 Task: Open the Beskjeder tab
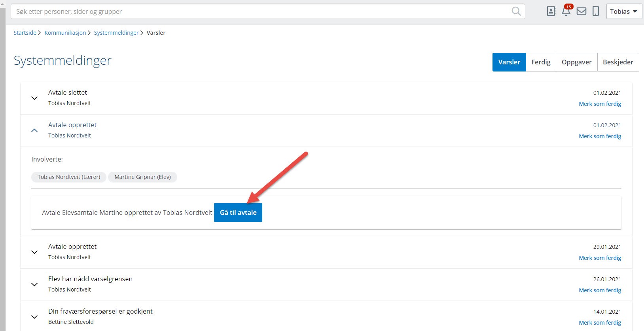click(x=618, y=62)
